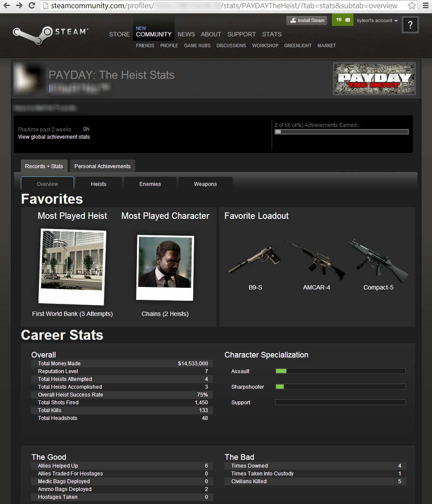Click PAYDAY: The Heist Stats title
432x504 pixels.
[x=111, y=75]
